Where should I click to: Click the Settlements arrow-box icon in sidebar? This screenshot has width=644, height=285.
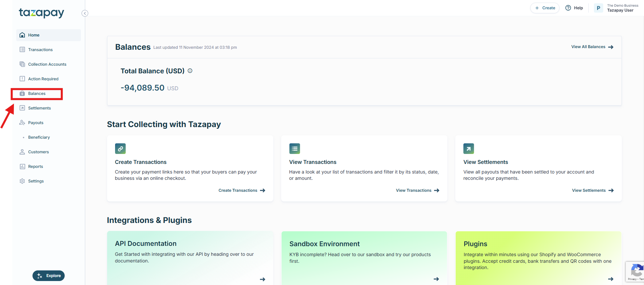(22, 108)
